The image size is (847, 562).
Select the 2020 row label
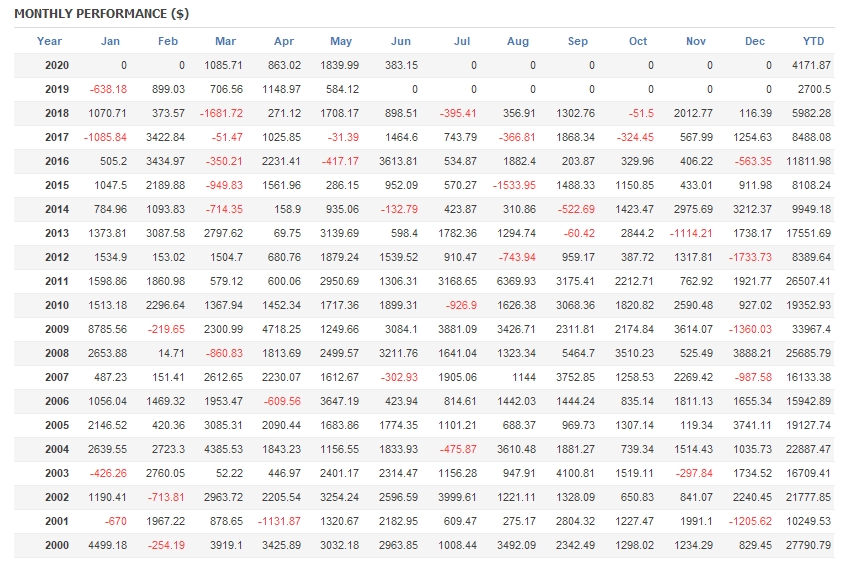57,65
